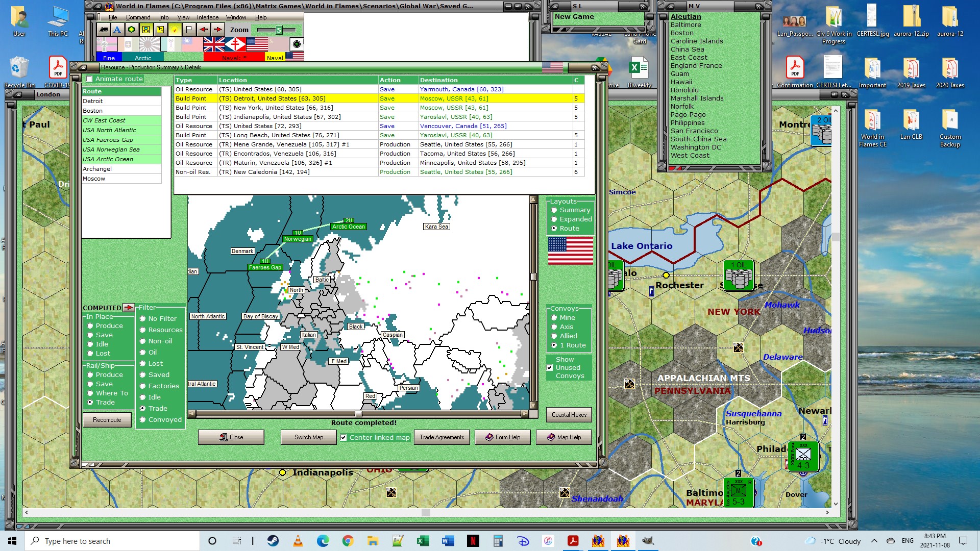The width and height of the screenshot is (980, 551).
Task: Click the green lens button beside flags
Action: pyautogui.click(x=297, y=44)
